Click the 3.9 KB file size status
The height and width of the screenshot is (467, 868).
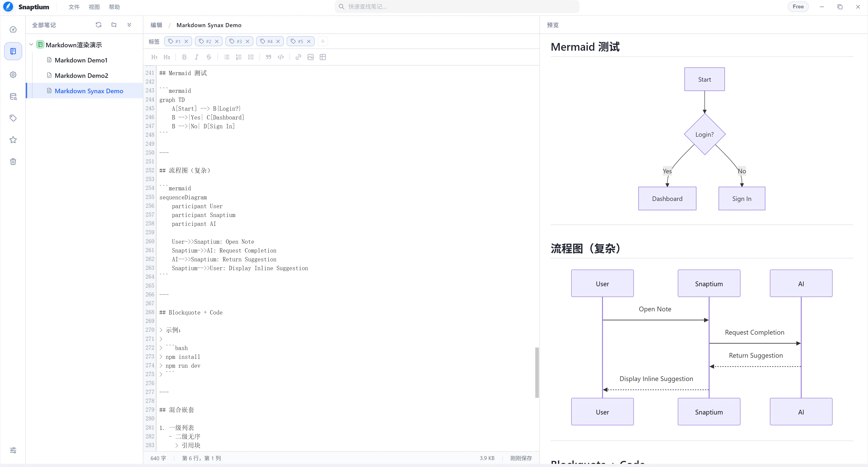pyautogui.click(x=487, y=458)
